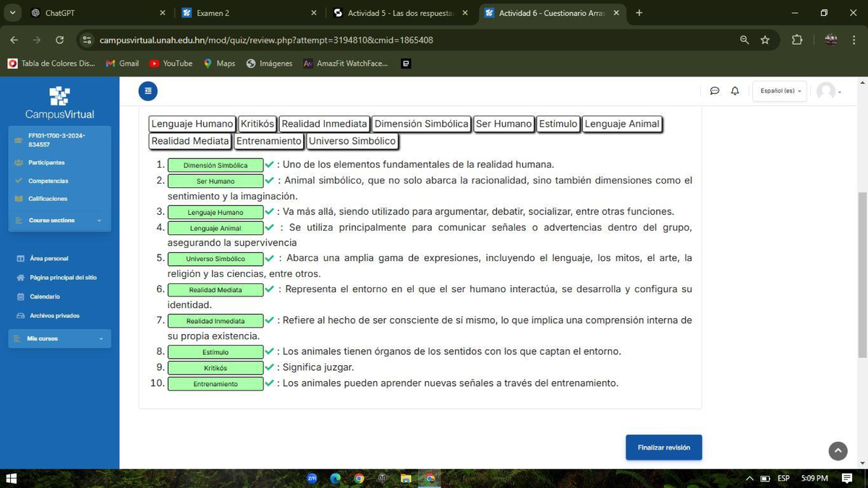Toggle the hamburger navigation drawer button
The width and height of the screenshot is (868, 488).
pyautogui.click(x=148, y=90)
